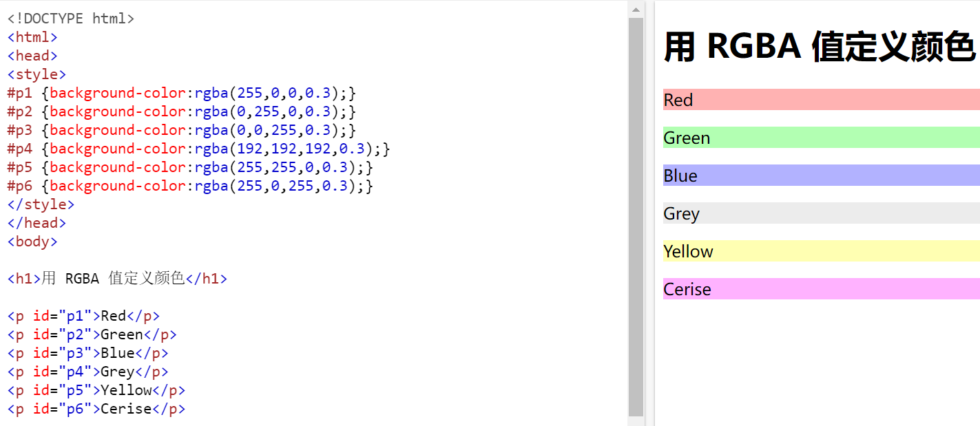
Task: Click the DOCTYPE html declaration
Action: [x=69, y=17]
